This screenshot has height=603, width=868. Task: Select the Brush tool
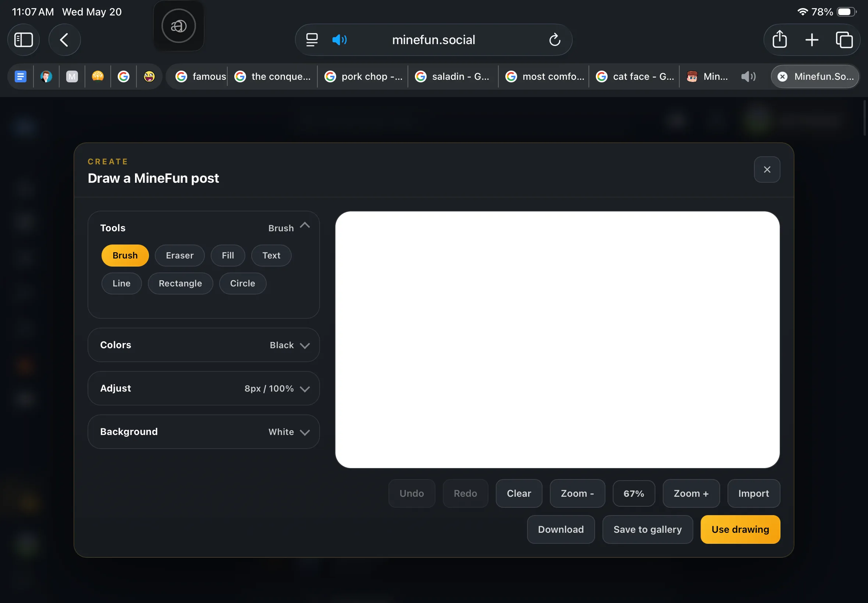125,256
